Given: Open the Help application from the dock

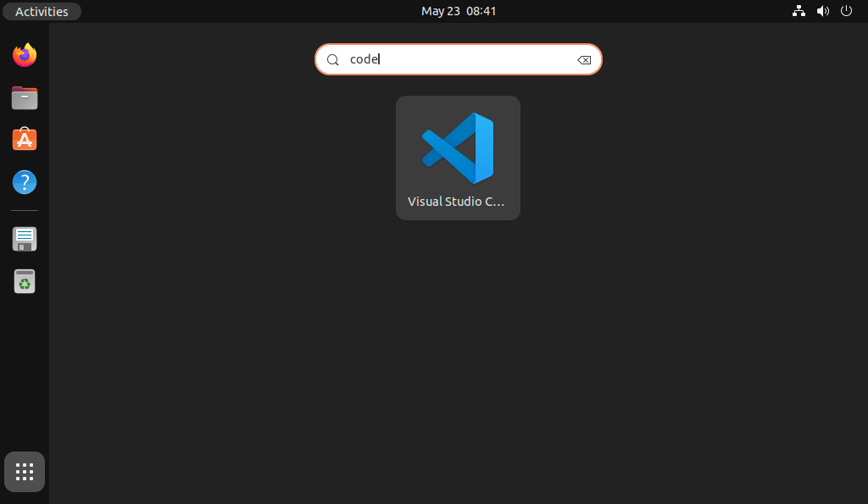Looking at the screenshot, I should coord(24,181).
